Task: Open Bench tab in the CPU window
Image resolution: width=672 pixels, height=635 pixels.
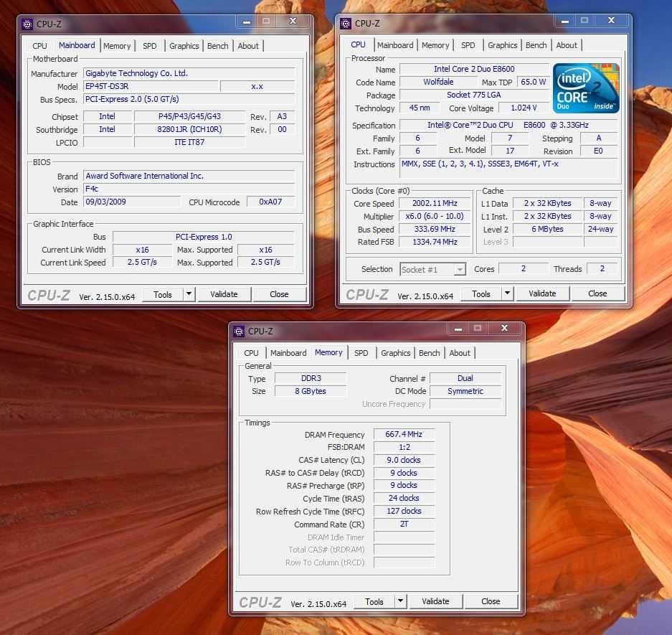Action: coord(536,45)
